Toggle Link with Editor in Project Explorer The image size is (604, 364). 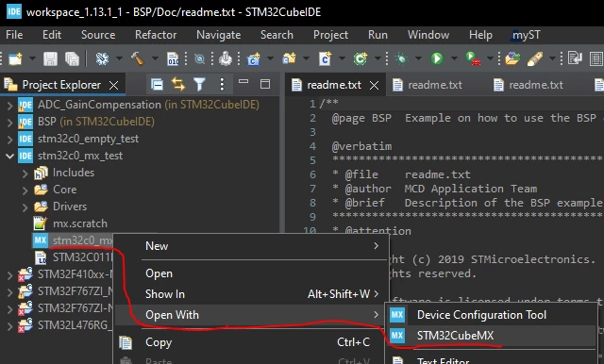pos(178,84)
